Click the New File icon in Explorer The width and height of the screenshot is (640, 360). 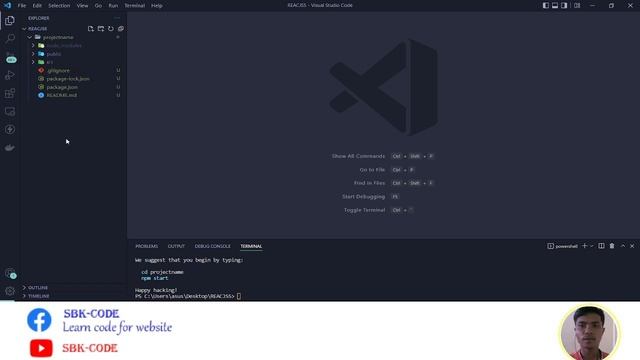(91, 29)
